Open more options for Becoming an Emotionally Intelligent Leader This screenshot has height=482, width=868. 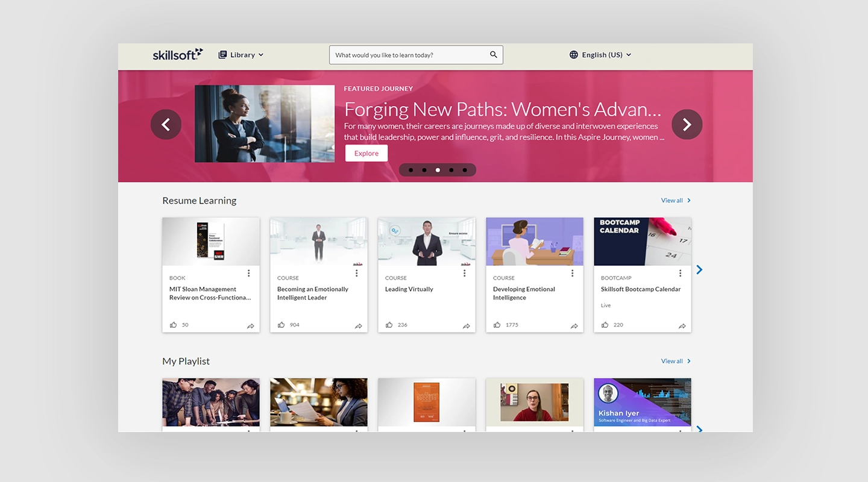click(x=356, y=274)
